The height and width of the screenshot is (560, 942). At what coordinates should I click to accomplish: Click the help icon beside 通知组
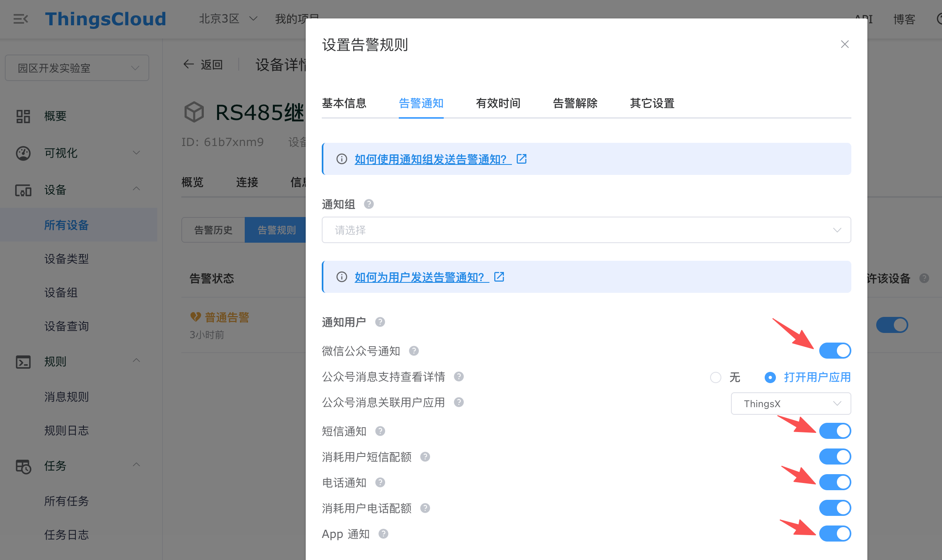pos(369,204)
